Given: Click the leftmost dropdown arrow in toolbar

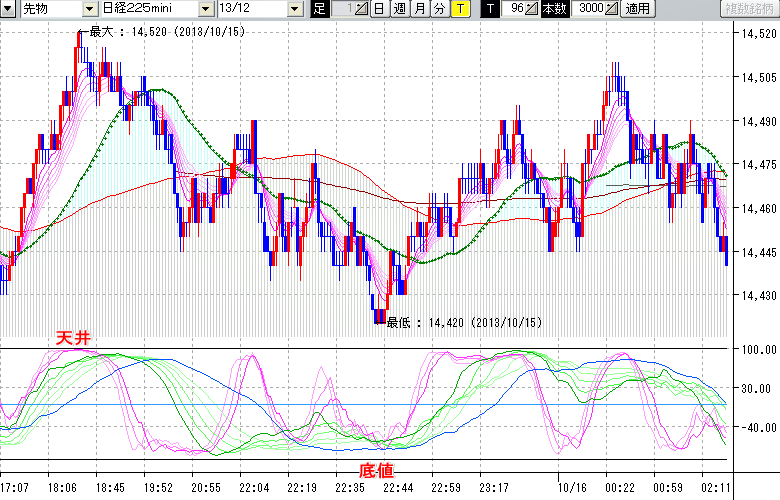Looking at the screenshot, I should (8, 9).
